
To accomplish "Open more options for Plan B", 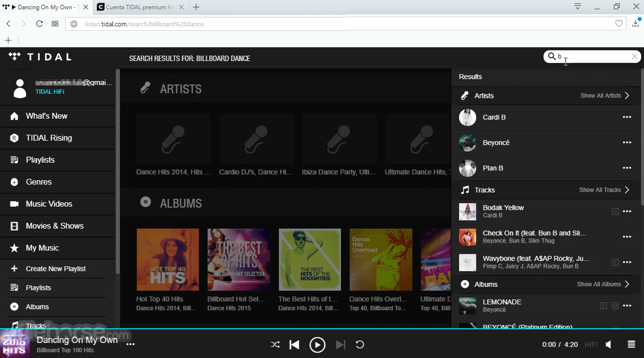I will tap(627, 168).
